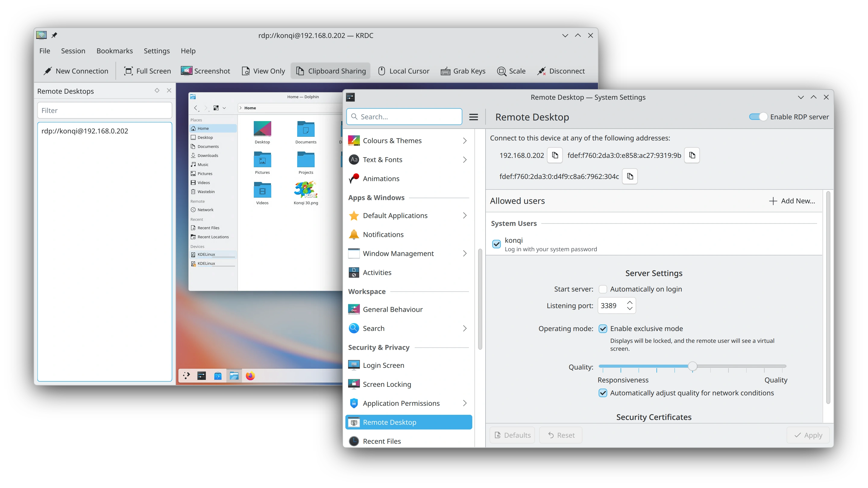Toggle View Only mode in KRDC

pyautogui.click(x=263, y=71)
